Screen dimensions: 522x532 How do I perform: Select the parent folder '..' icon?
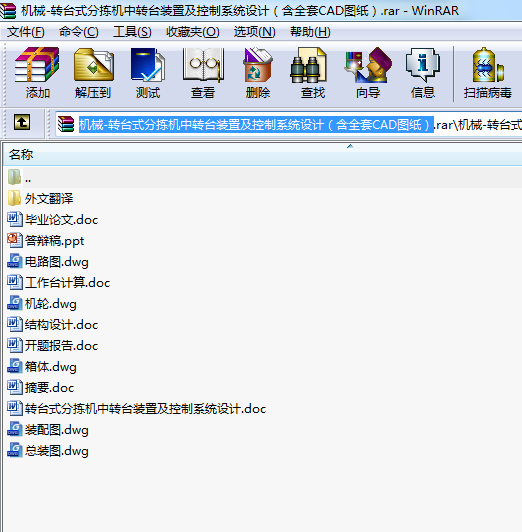pyautogui.click(x=14, y=177)
